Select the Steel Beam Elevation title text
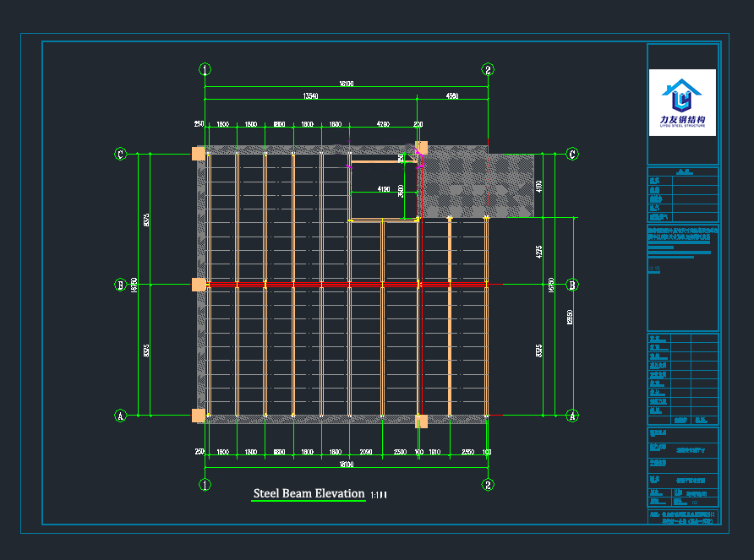 [309, 494]
